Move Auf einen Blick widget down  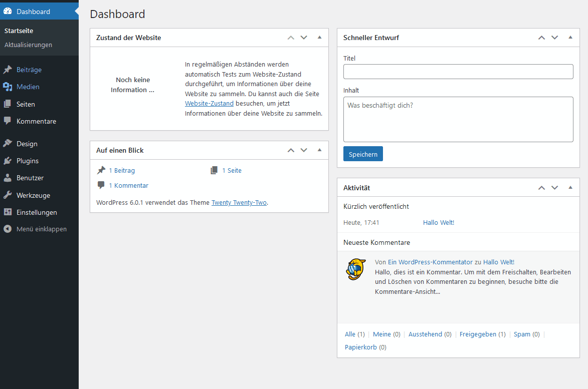[x=304, y=150]
